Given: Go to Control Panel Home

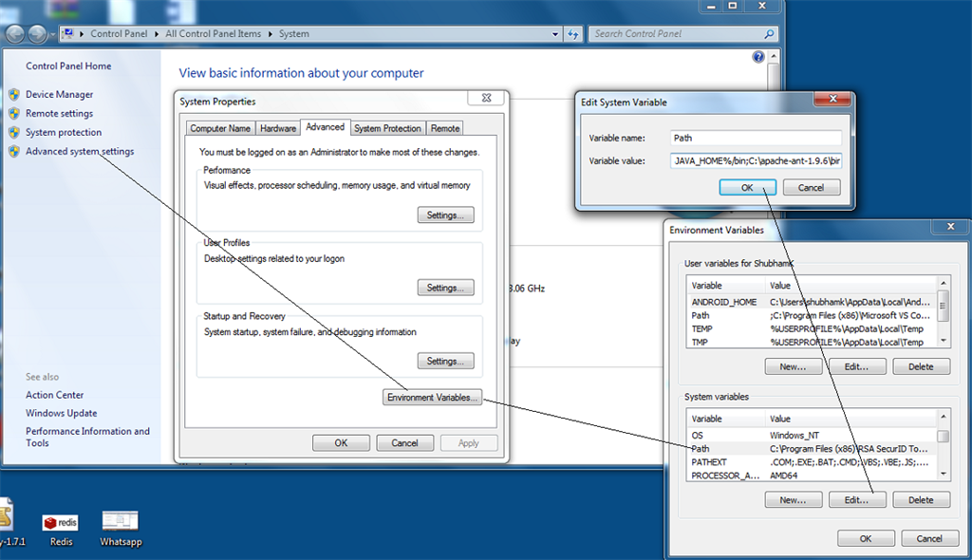Looking at the screenshot, I should coord(68,65).
